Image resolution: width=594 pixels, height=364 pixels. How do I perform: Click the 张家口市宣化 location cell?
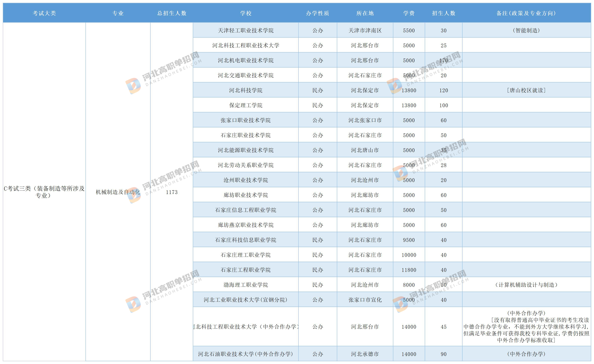[365, 300]
